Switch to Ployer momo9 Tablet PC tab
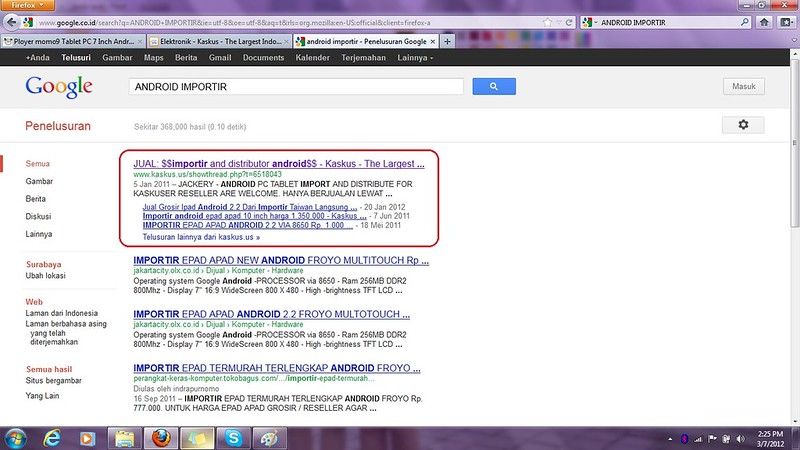 (x=73, y=41)
